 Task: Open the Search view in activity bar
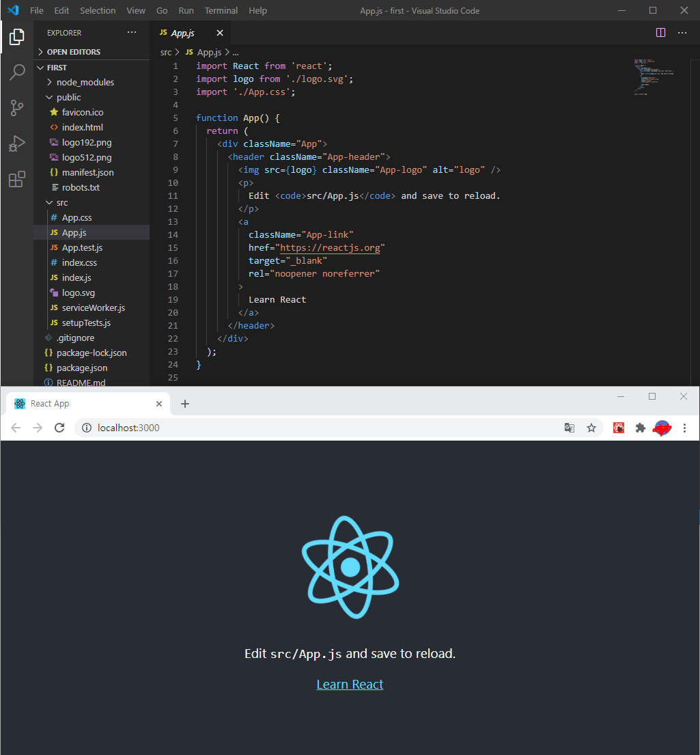[x=17, y=72]
